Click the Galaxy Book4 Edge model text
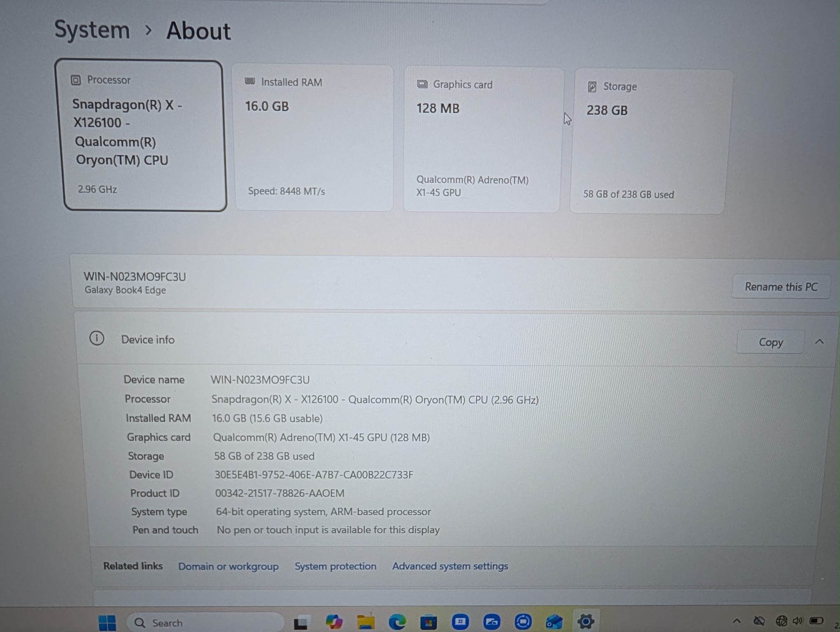 125,290
